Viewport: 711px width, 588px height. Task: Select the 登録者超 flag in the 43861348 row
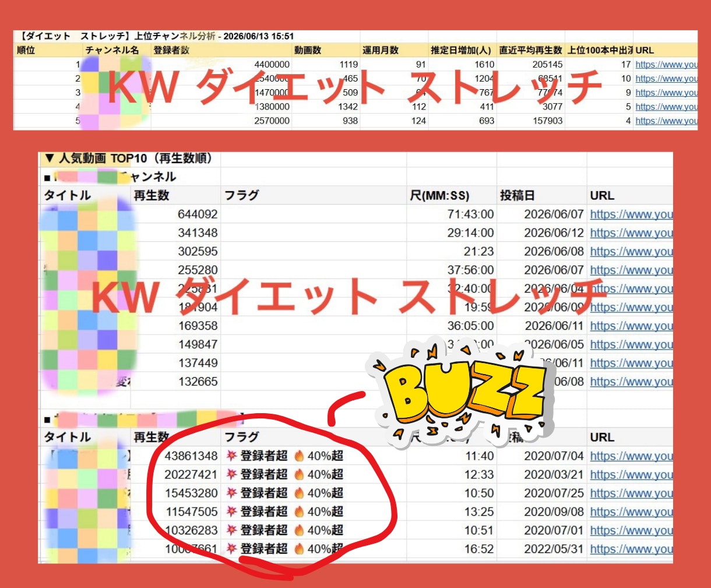click(257, 456)
